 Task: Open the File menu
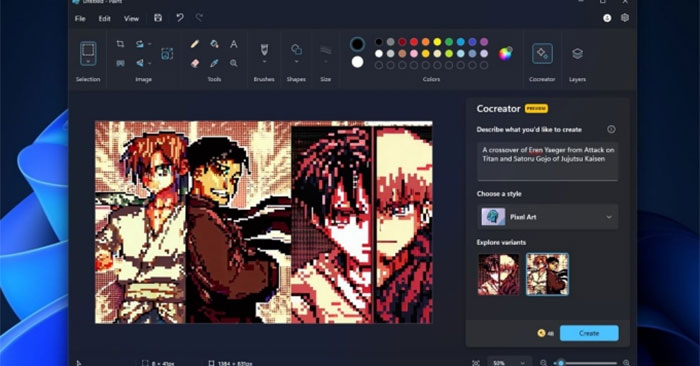[80, 18]
